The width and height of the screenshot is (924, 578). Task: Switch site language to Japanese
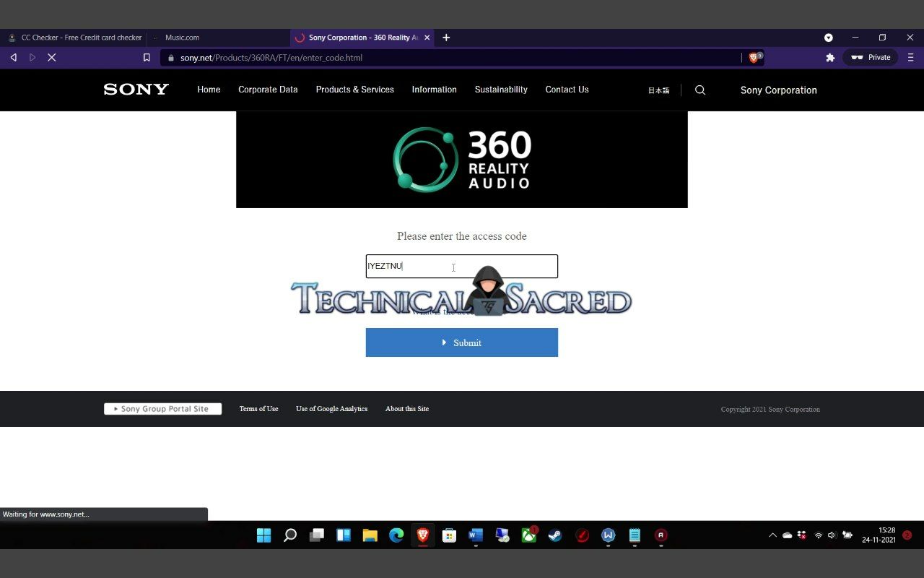click(x=658, y=90)
